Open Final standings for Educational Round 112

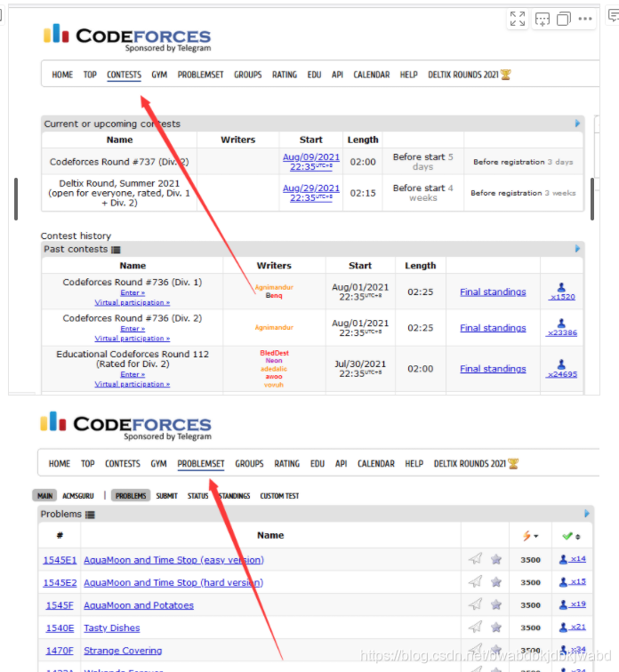click(493, 369)
